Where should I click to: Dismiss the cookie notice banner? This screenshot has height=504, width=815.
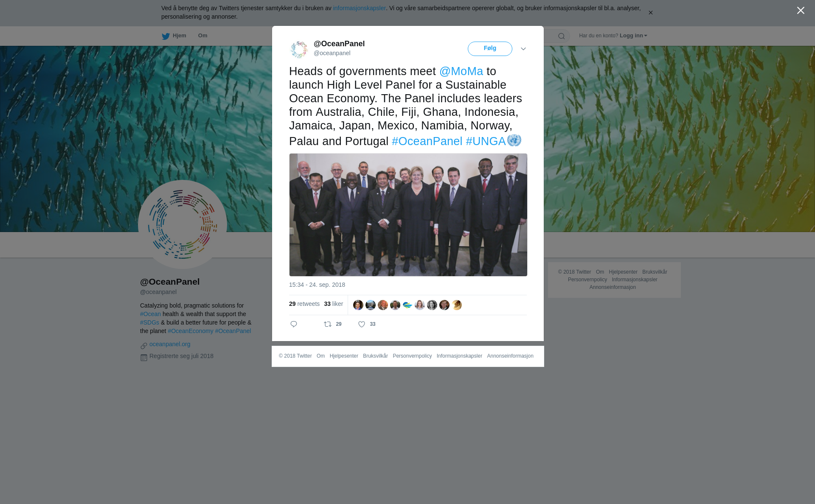pos(650,13)
